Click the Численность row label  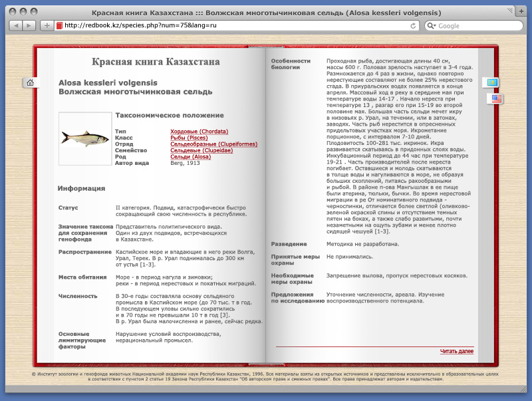[x=78, y=296]
